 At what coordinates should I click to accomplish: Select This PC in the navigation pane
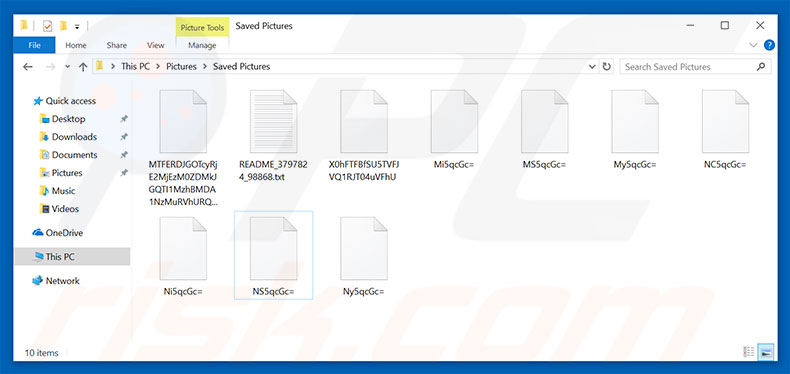point(72,257)
